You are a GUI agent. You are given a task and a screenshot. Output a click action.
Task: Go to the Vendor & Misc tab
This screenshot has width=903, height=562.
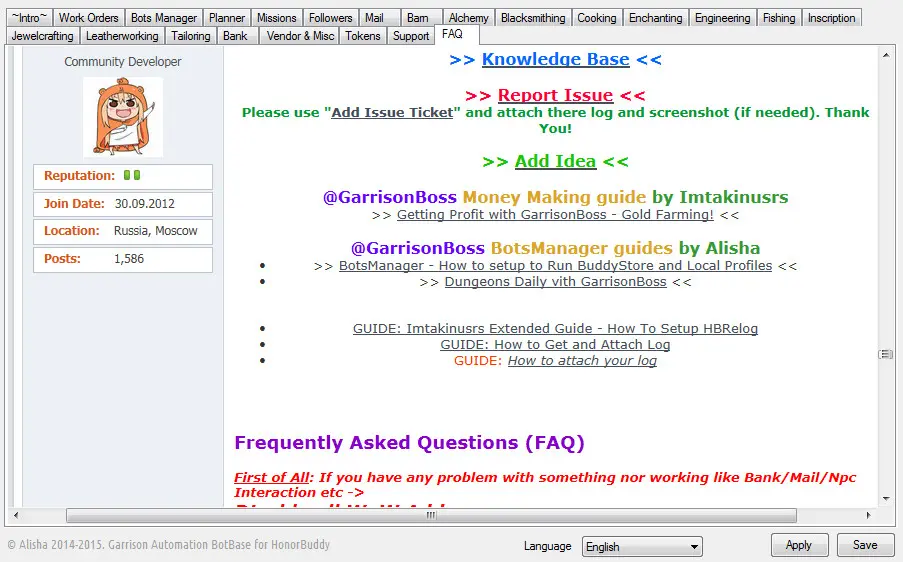click(300, 36)
